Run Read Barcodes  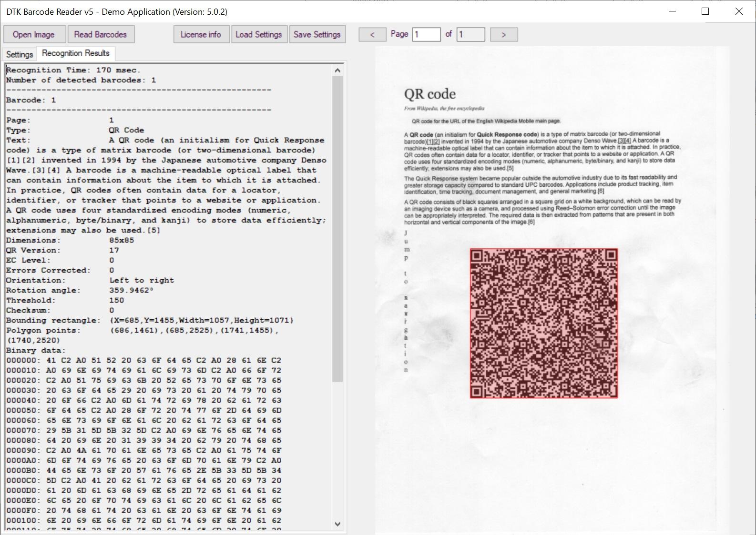point(100,34)
